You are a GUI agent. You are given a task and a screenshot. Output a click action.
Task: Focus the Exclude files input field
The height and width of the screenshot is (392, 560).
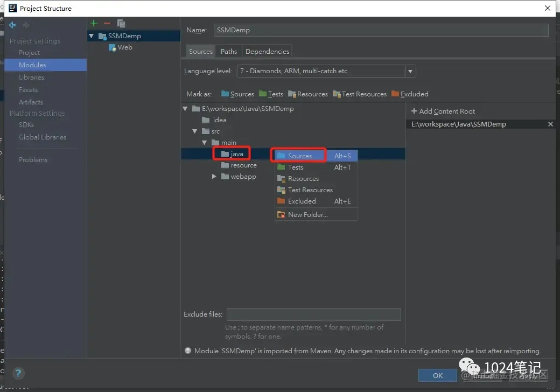coord(313,314)
